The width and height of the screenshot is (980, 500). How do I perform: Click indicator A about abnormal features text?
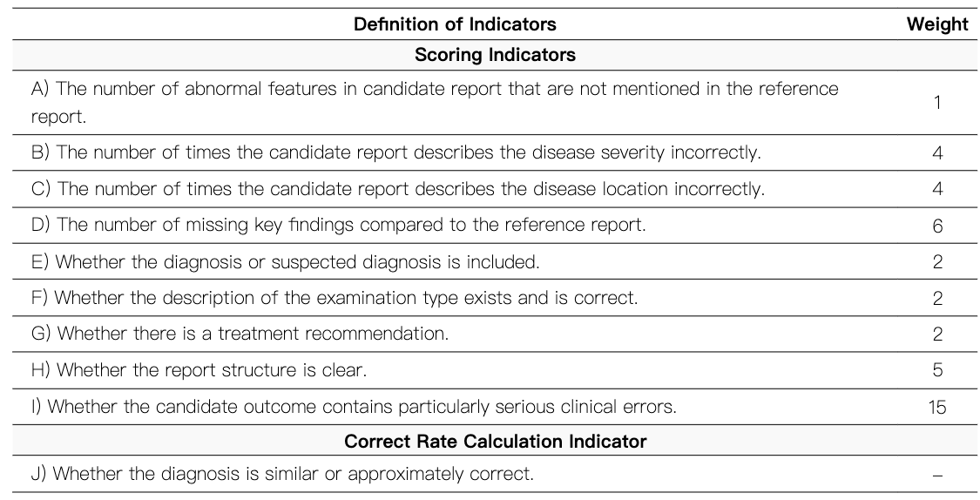[x=434, y=102]
